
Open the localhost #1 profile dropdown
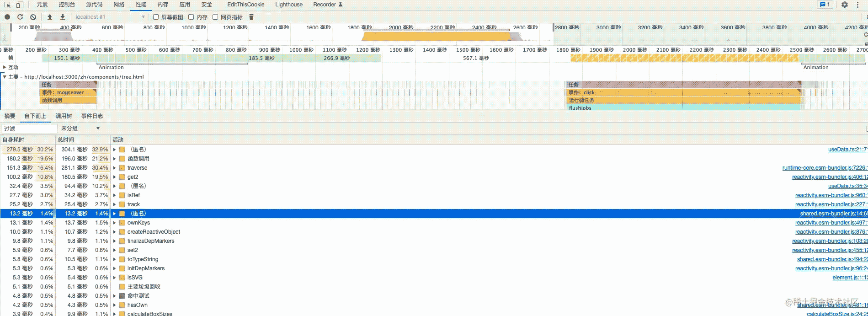pyautogui.click(x=110, y=17)
